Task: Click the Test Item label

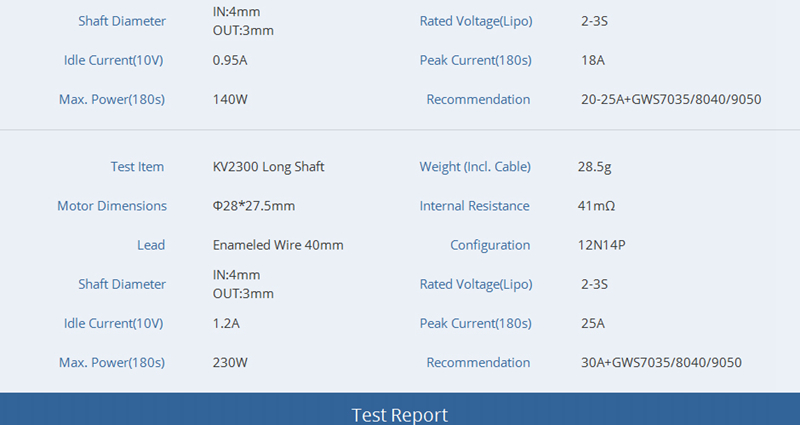Action: coord(137,167)
